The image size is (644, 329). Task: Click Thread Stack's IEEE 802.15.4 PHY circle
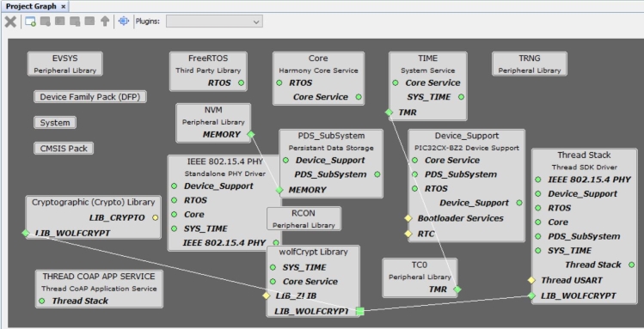click(538, 180)
